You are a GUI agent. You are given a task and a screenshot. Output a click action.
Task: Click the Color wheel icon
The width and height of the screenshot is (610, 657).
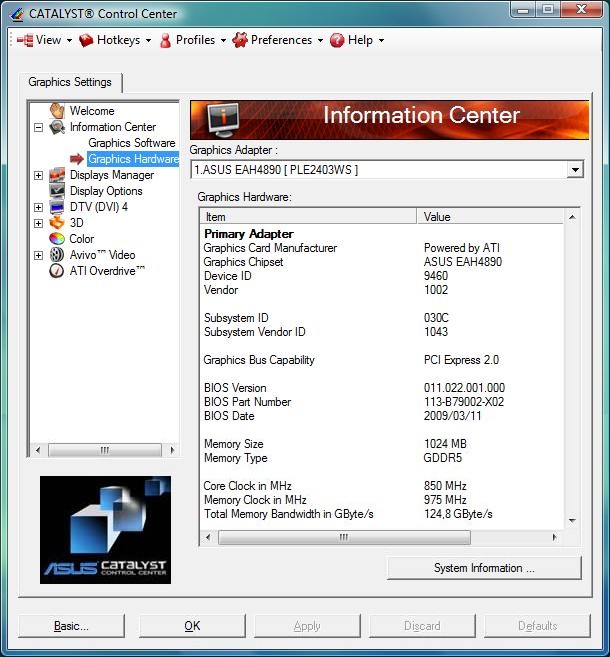point(57,239)
